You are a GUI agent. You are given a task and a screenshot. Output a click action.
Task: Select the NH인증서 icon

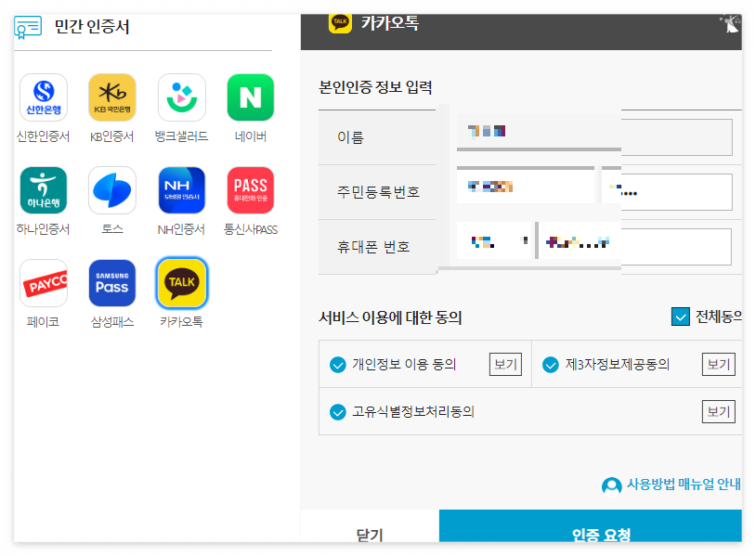click(x=182, y=190)
